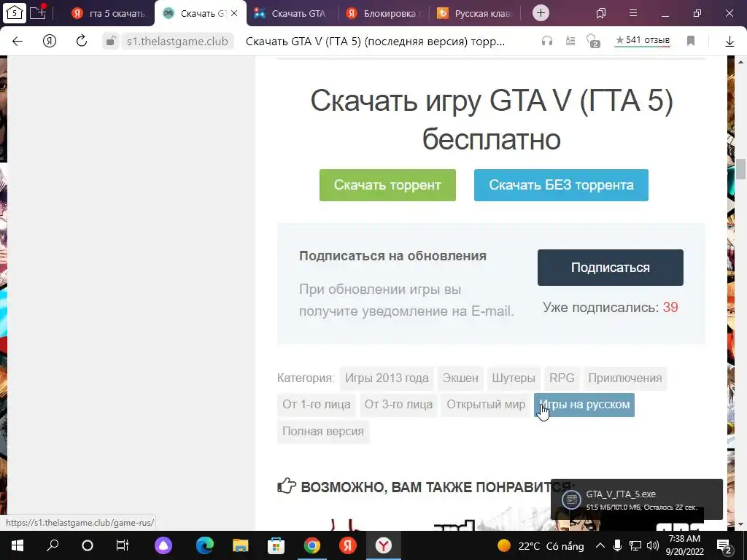Image resolution: width=747 pixels, height=560 pixels.
Task: Open the network tray icon
Action: pyautogui.click(x=635, y=545)
